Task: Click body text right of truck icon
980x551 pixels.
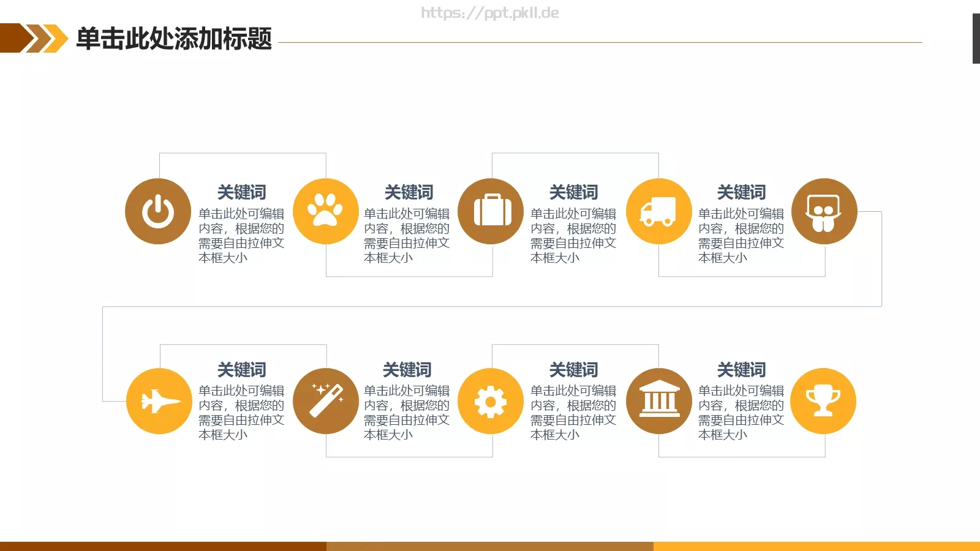Action: click(x=741, y=236)
